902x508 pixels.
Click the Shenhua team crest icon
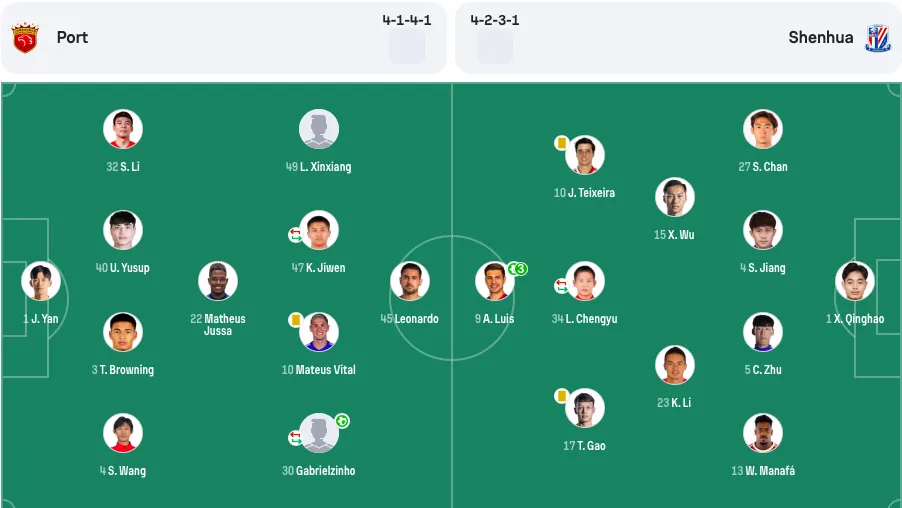point(878,38)
